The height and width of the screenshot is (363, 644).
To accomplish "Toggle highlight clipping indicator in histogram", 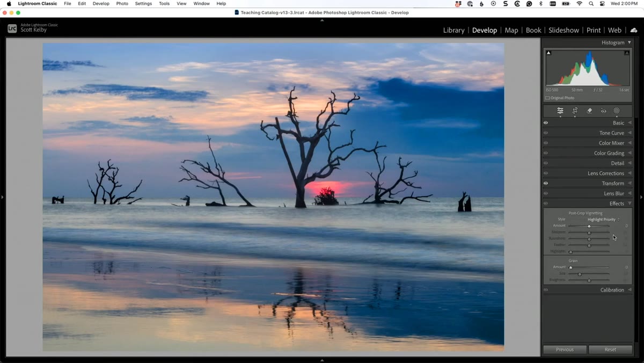I will click(x=627, y=53).
